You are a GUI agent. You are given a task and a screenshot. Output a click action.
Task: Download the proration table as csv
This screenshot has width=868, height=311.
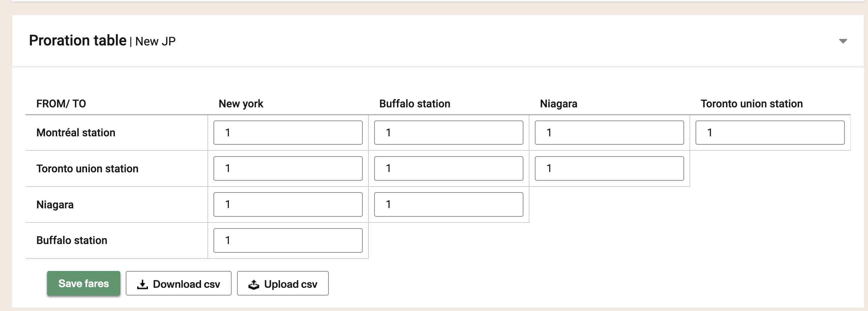coord(179,283)
